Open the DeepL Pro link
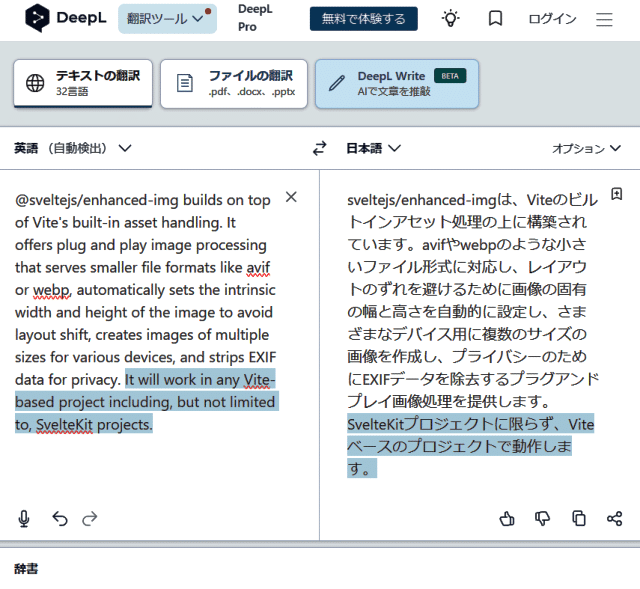The width and height of the screenshot is (640, 589). (255, 18)
